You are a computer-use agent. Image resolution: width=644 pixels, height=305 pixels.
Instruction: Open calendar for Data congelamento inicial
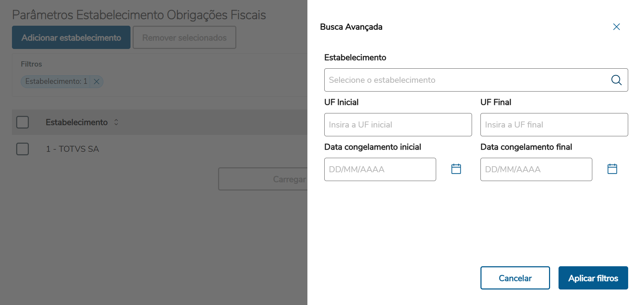pos(456,169)
